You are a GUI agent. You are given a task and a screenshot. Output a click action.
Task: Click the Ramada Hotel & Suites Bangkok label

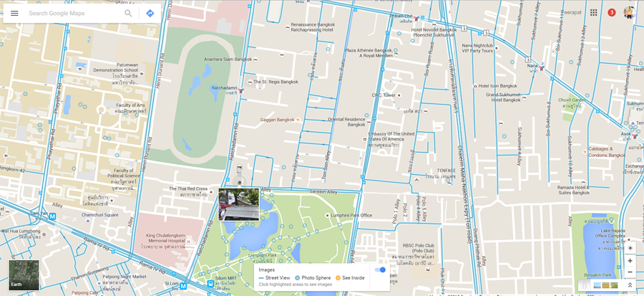point(573,191)
